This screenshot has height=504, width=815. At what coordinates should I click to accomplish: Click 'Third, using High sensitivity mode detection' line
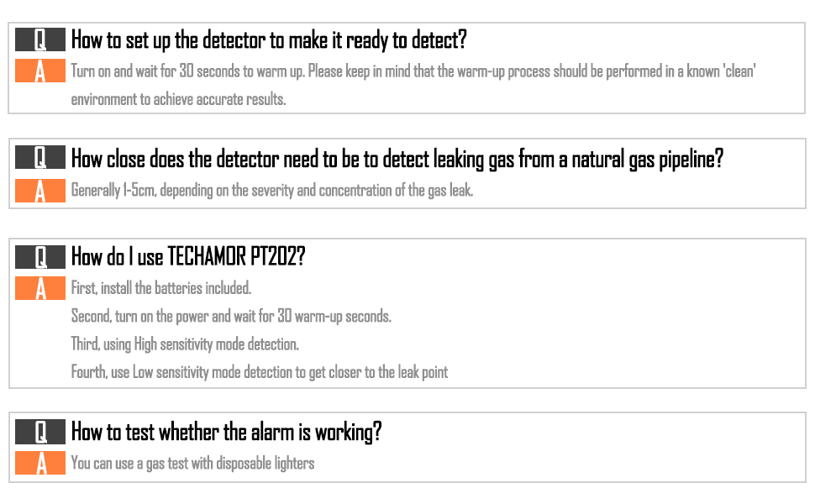click(x=185, y=344)
